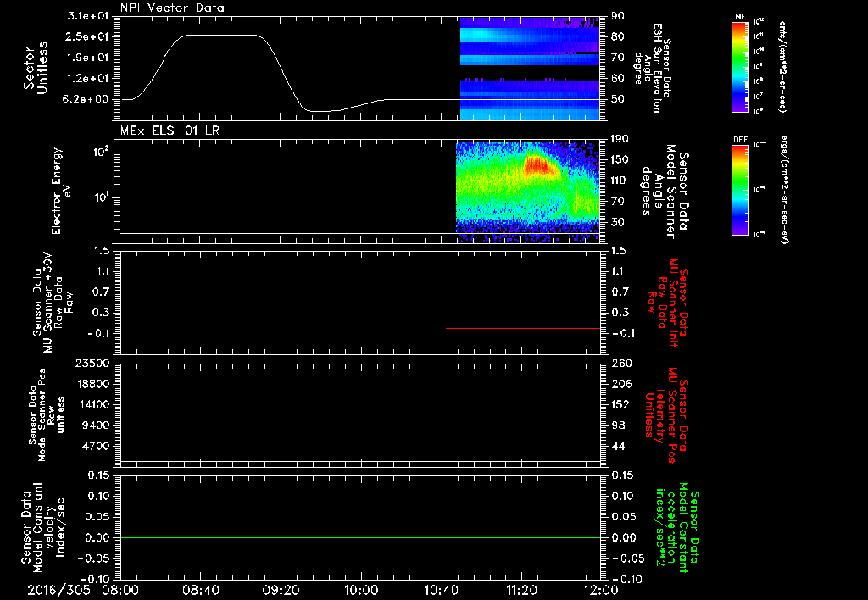This screenshot has height=600, width=868.
Task: Click the green zero line in velocity panel
Action: click(360, 537)
